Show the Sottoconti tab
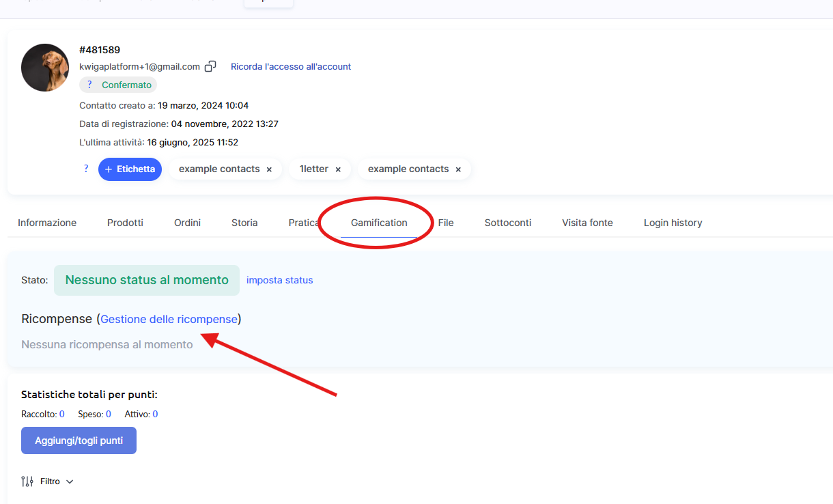The width and height of the screenshot is (833, 504). (507, 223)
